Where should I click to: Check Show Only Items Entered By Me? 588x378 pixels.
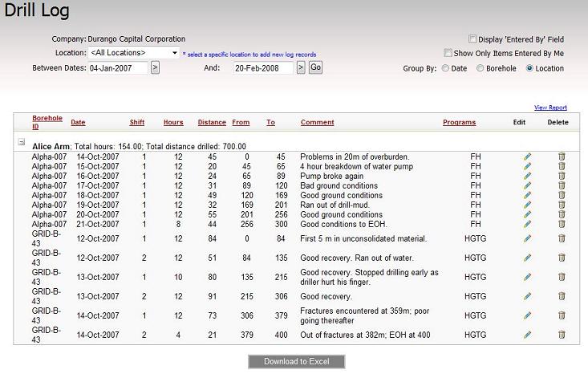click(448, 53)
